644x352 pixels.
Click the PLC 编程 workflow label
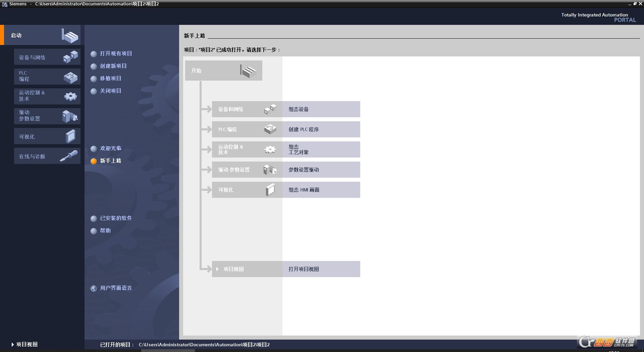[227, 130]
